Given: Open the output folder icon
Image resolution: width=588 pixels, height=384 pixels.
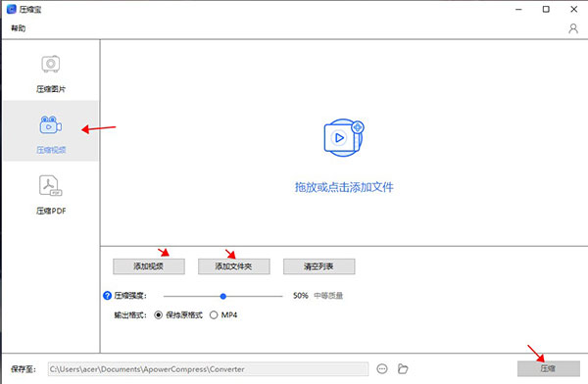Looking at the screenshot, I should coord(403,369).
